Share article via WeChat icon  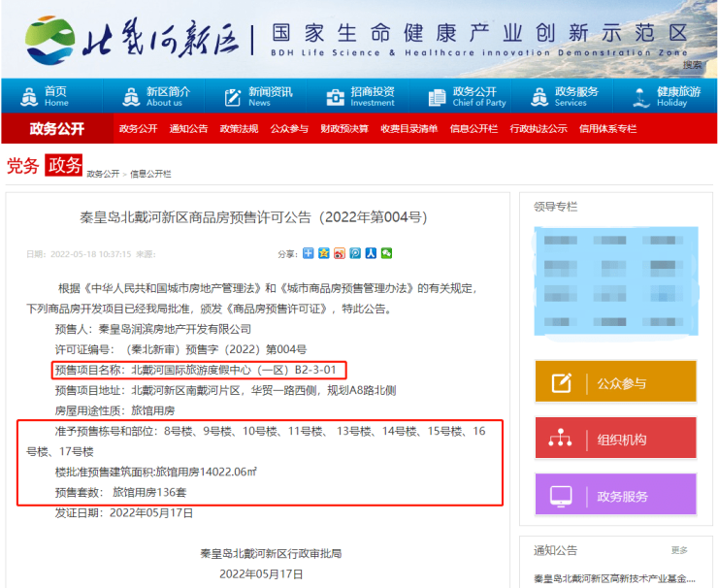pyautogui.click(x=386, y=253)
